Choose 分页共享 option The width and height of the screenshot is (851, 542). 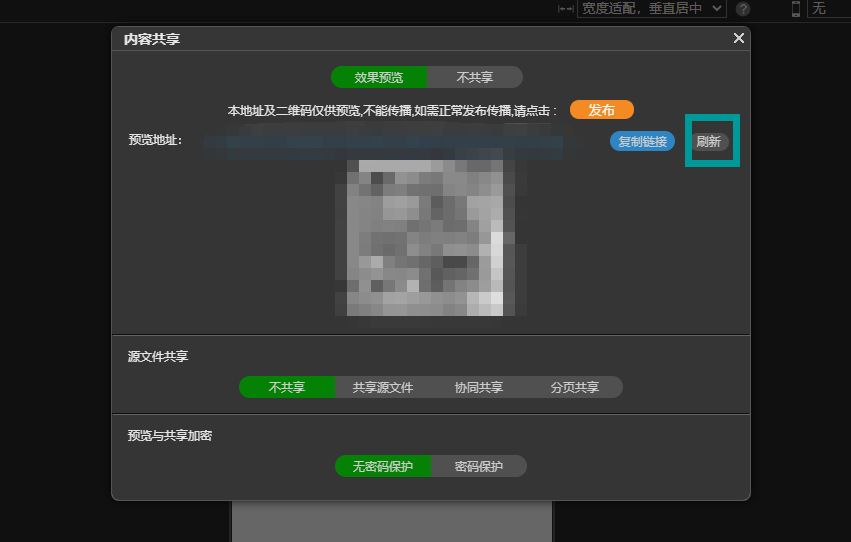point(575,387)
